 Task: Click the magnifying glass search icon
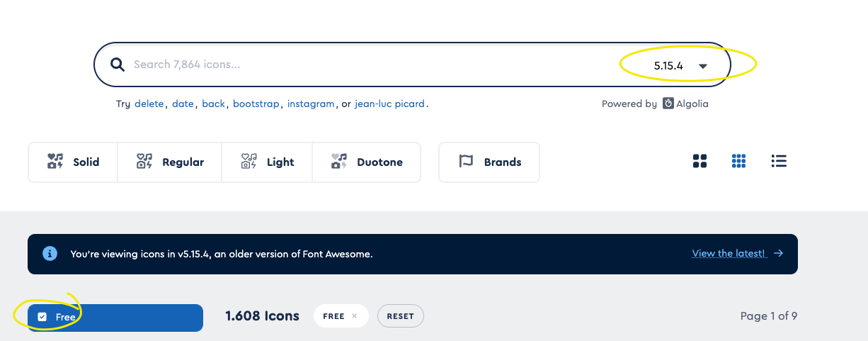pos(118,65)
